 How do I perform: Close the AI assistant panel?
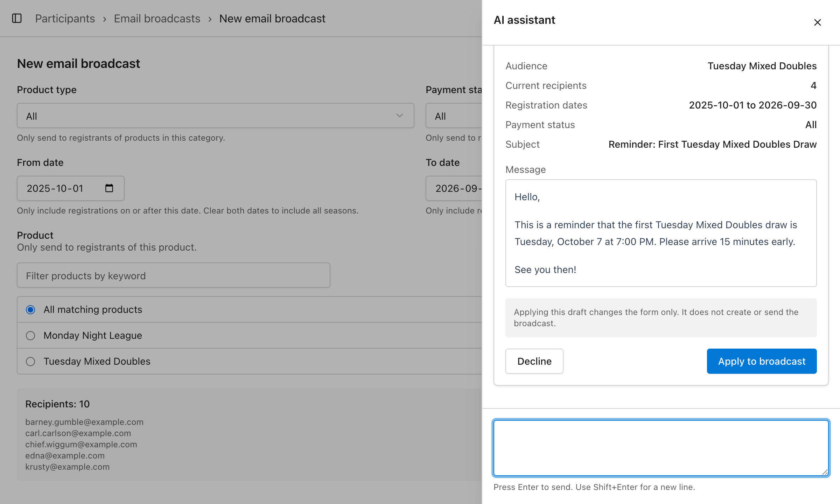817,22
